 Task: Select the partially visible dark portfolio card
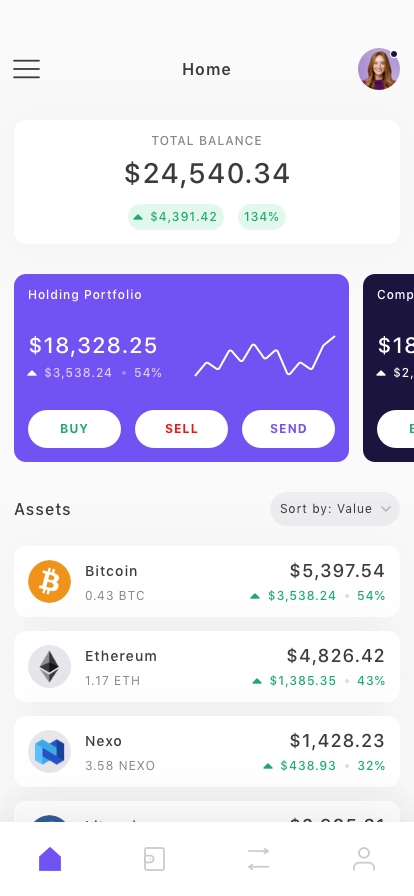pyautogui.click(x=388, y=368)
